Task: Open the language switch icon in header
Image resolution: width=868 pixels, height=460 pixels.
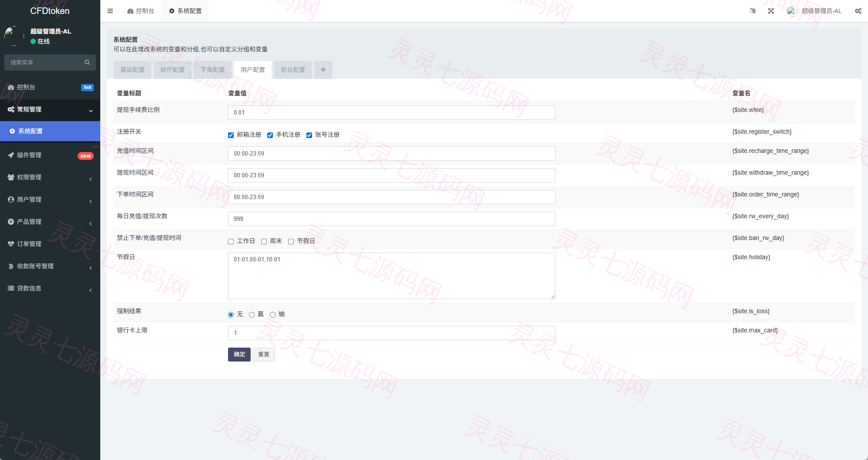Action: tap(752, 11)
